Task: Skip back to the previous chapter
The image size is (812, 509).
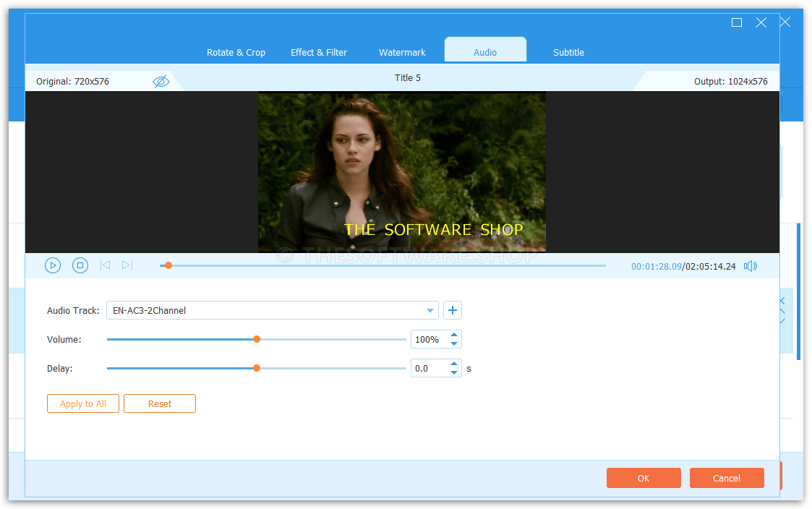Action: (x=105, y=265)
